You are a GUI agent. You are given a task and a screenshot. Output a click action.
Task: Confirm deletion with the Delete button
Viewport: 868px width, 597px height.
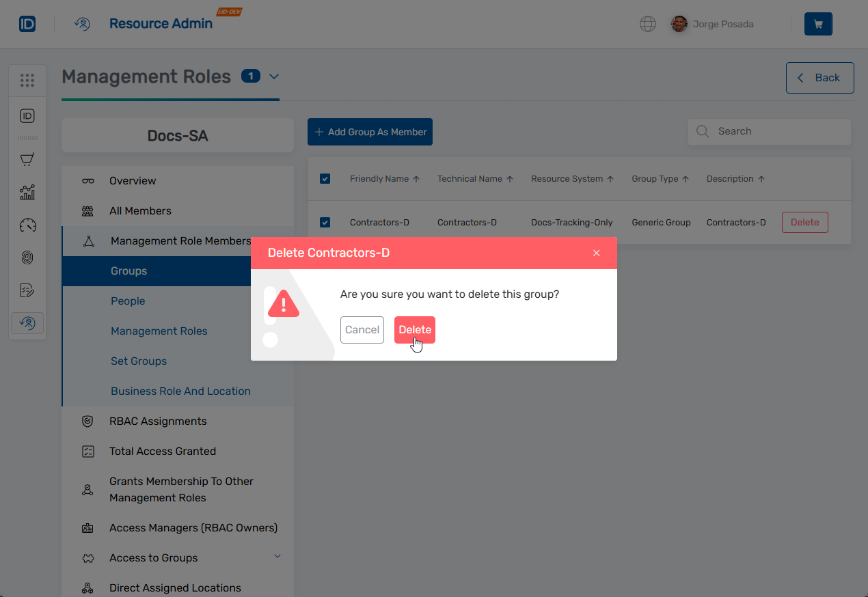point(414,329)
